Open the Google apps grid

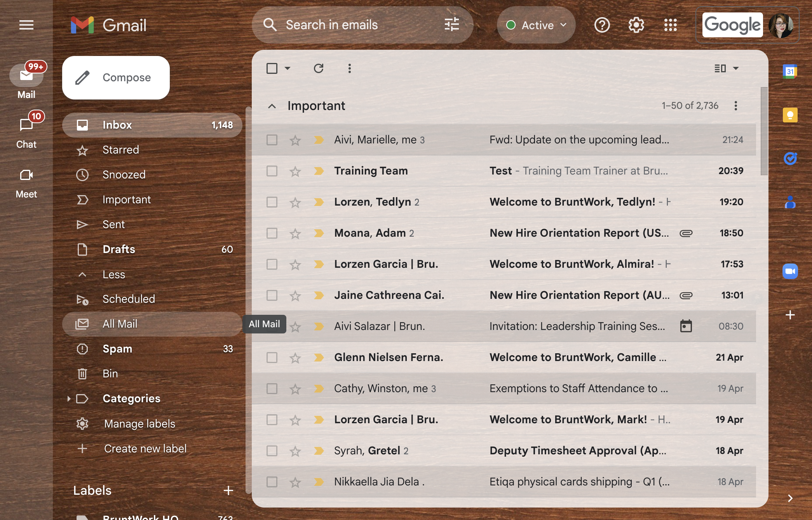[670, 25]
